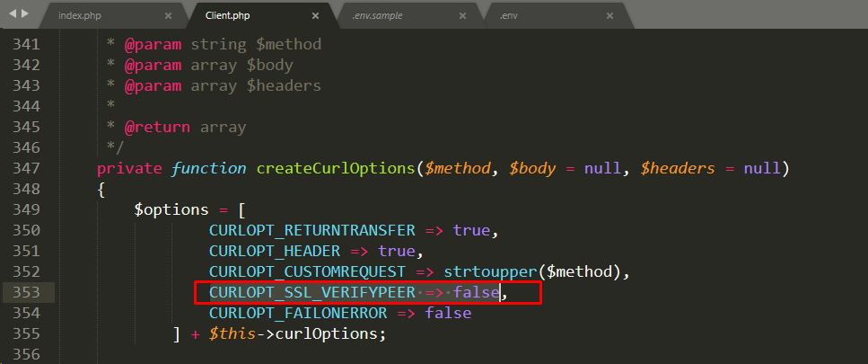Click line number 350 in gutter
This screenshot has width=868, height=364.
coord(26,230)
